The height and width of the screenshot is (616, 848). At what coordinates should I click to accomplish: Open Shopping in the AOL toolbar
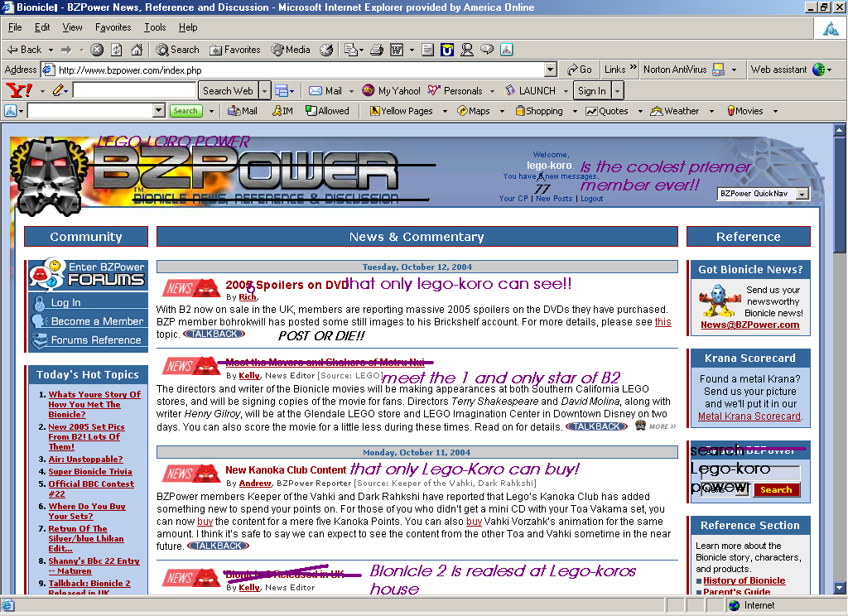pyautogui.click(x=539, y=111)
